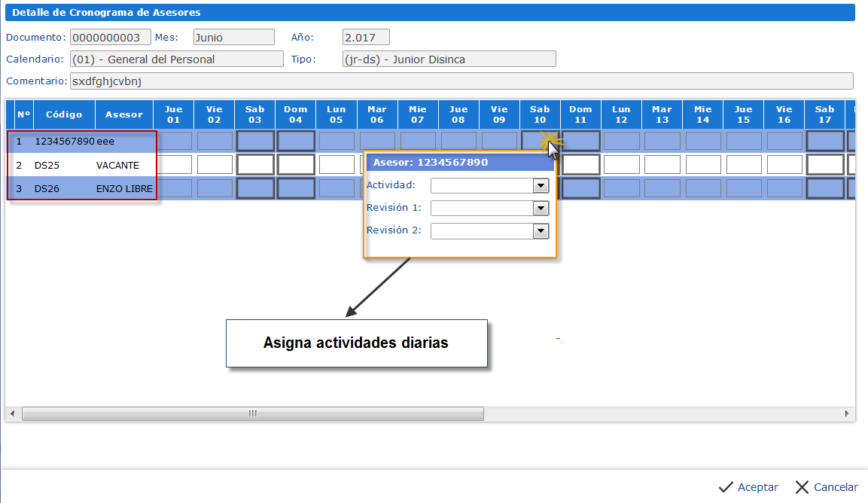Select code 1234567890 in row 1
The image size is (868, 503).
pos(64,142)
